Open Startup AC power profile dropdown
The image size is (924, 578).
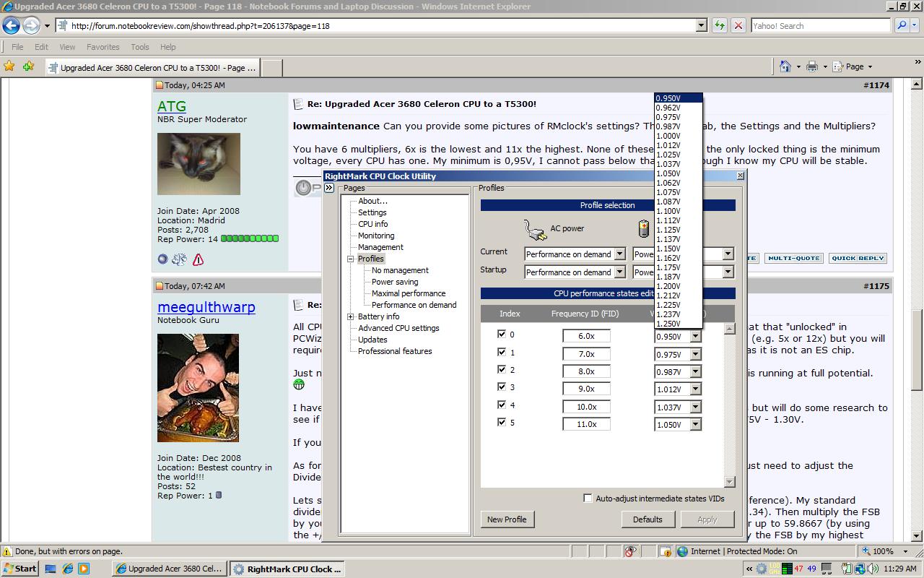point(619,272)
